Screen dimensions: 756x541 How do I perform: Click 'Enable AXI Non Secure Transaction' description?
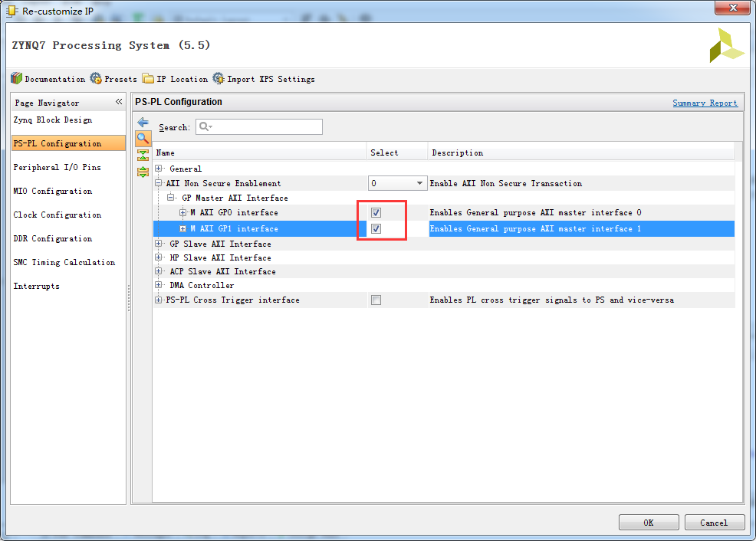tap(506, 184)
